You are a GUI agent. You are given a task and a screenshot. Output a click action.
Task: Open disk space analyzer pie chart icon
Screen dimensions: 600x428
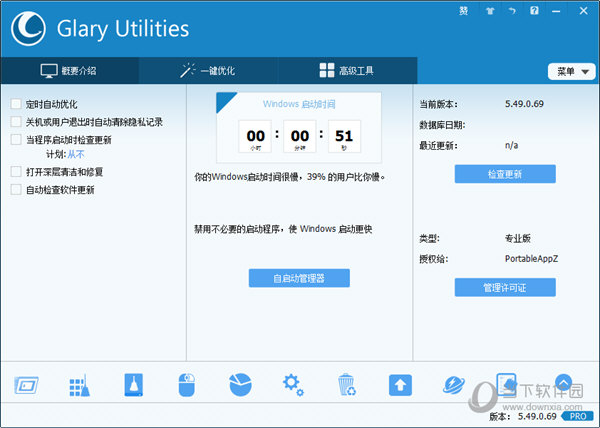[x=240, y=385]
